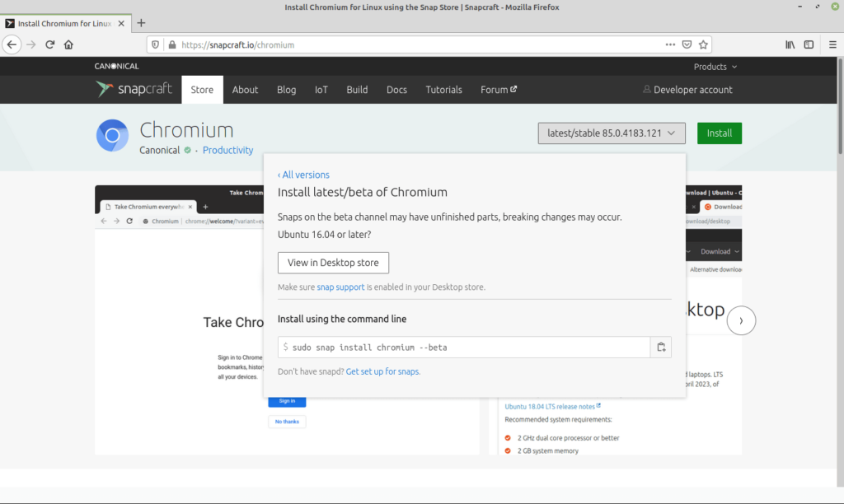The width and height of the screenshot is (844, 504).
Task: Click the green Install button
Action: 719,133
